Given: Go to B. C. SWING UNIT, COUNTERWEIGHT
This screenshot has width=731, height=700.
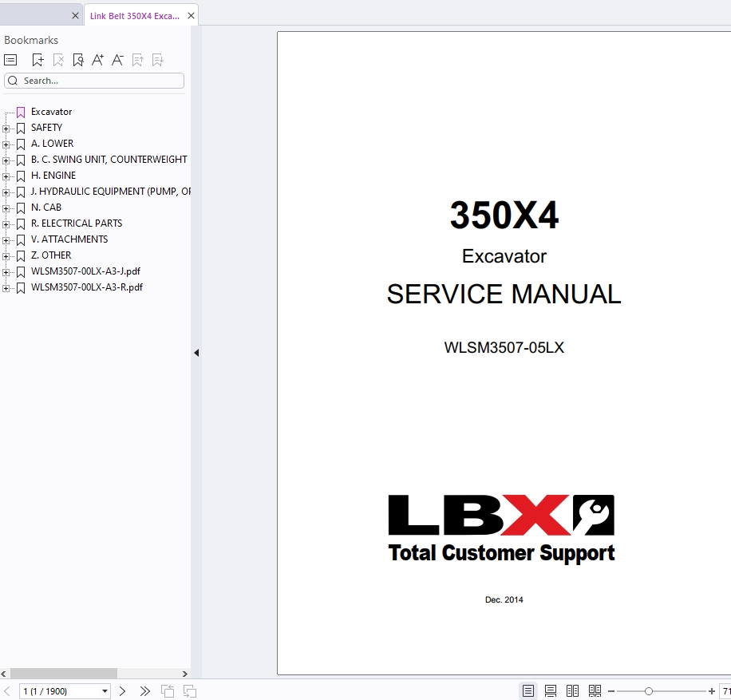Looking at the screenshot, I should click(x=109, y=160).
